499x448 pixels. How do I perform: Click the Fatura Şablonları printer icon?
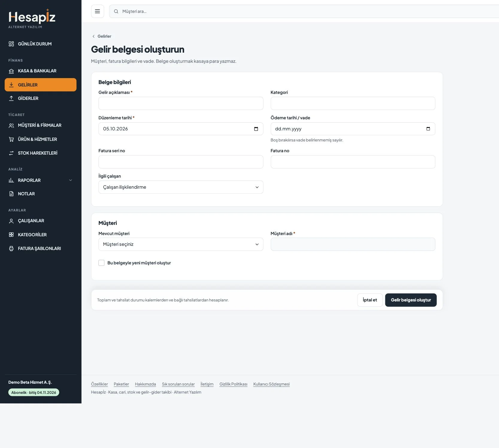tap(11, 249)
